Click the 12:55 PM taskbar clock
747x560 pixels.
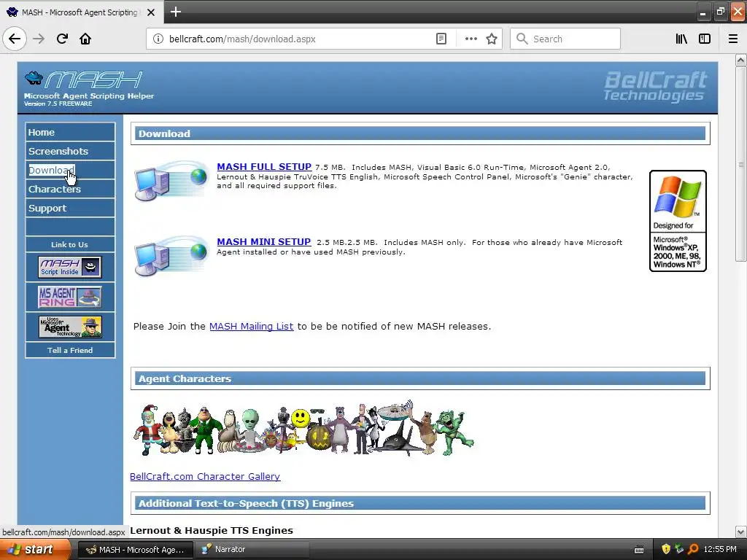(720, 550)
